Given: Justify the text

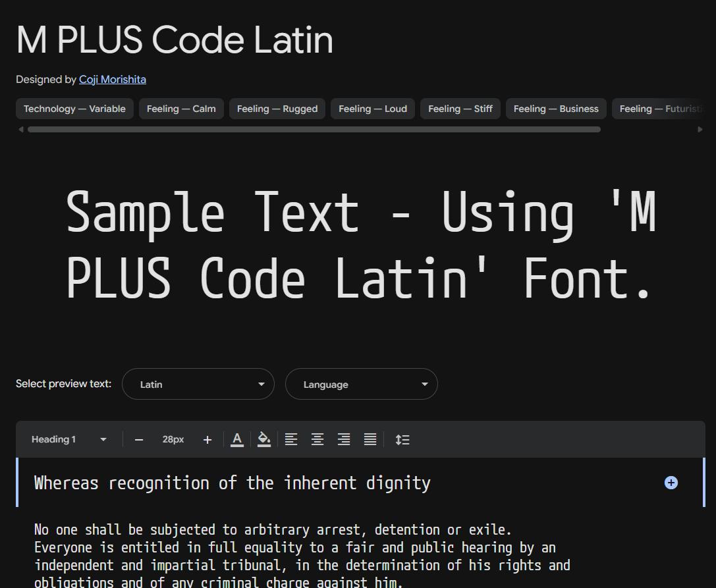Looking at the screenshot, I should (370, 440).
